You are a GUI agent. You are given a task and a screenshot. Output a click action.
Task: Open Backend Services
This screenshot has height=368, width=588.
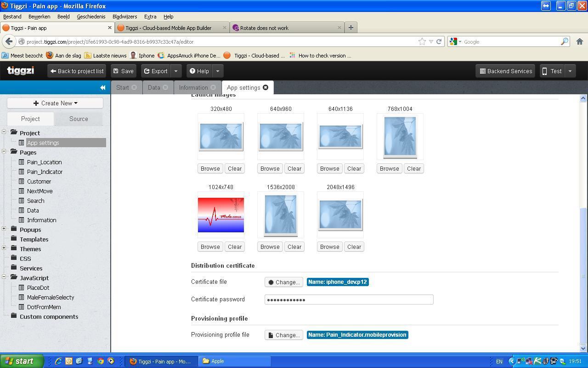[x=505, y=71]
